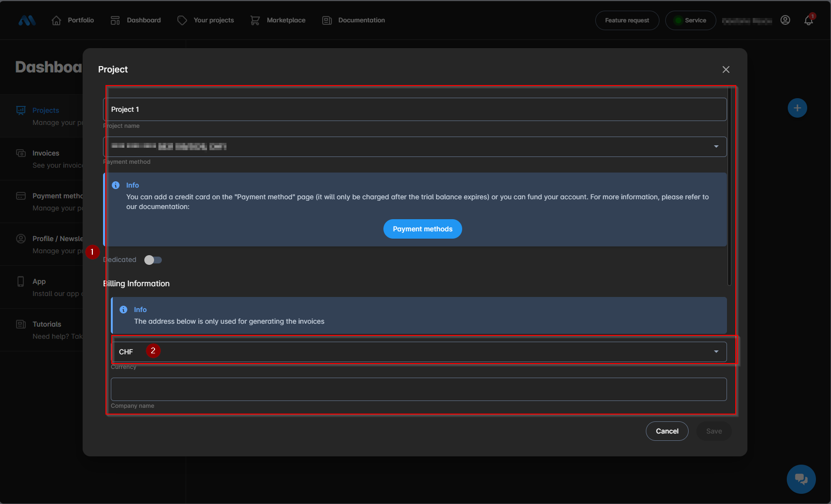Open the user account profile icon

[x=785, y=20]
